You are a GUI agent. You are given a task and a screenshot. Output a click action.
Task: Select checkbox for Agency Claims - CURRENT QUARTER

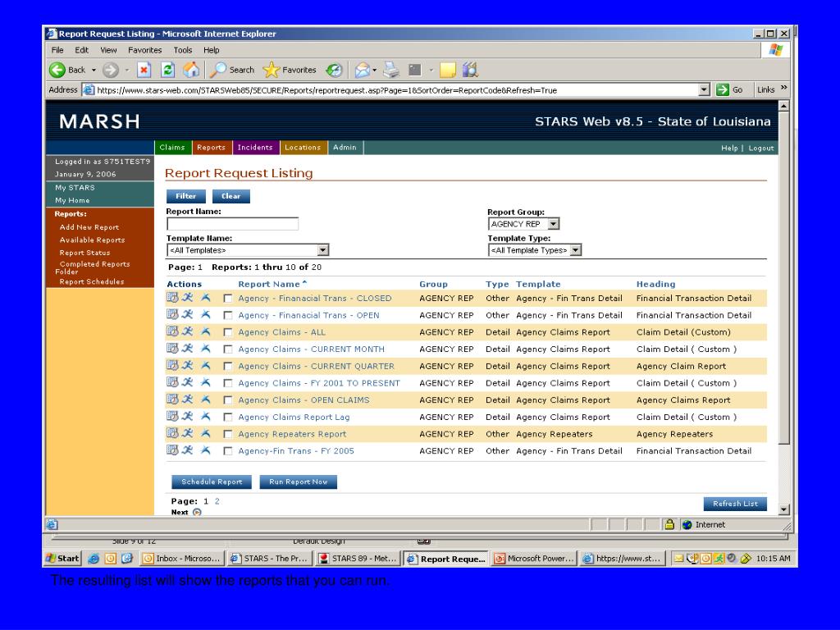click(228, 367)
